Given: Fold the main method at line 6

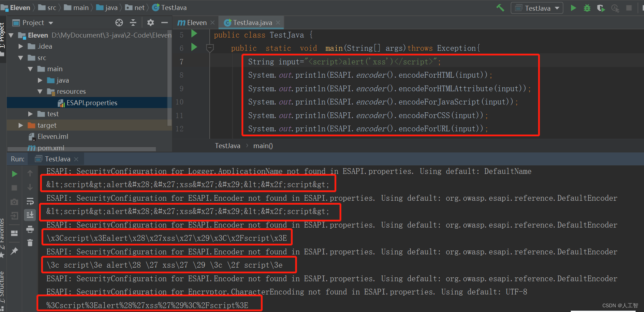Looking at the screenshot, I should click(210, 48).
